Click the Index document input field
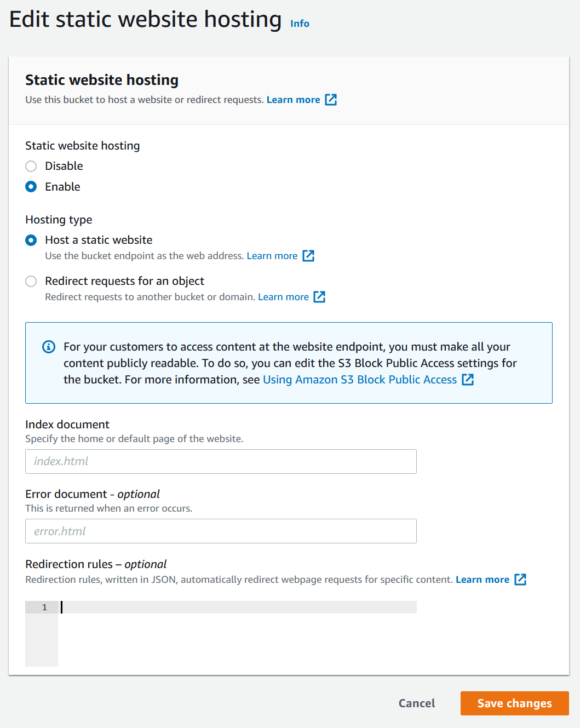The image size is (580, 728). (x=221, y=461)
